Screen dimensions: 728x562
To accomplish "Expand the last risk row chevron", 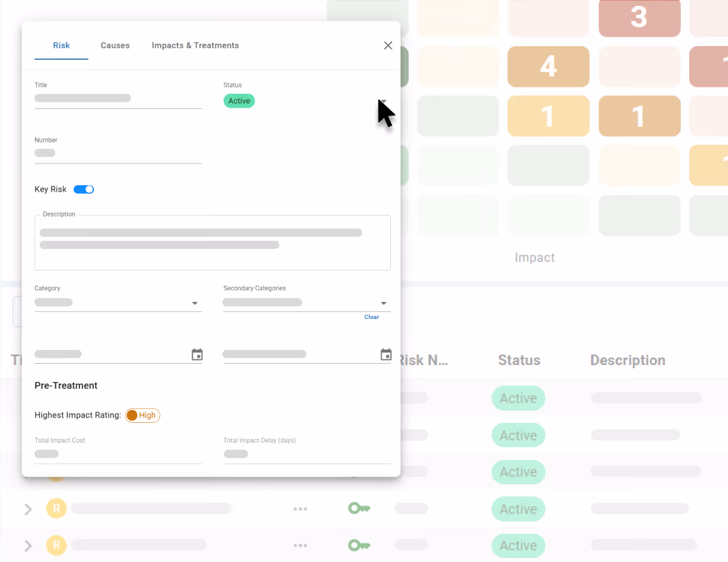I will (28, 546).
